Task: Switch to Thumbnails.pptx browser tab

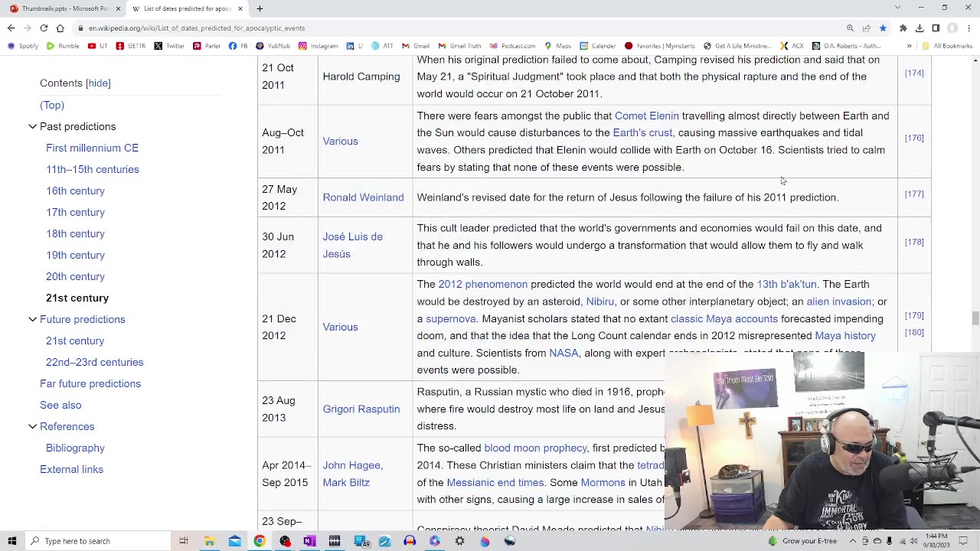Action: [x=64, y=8]
